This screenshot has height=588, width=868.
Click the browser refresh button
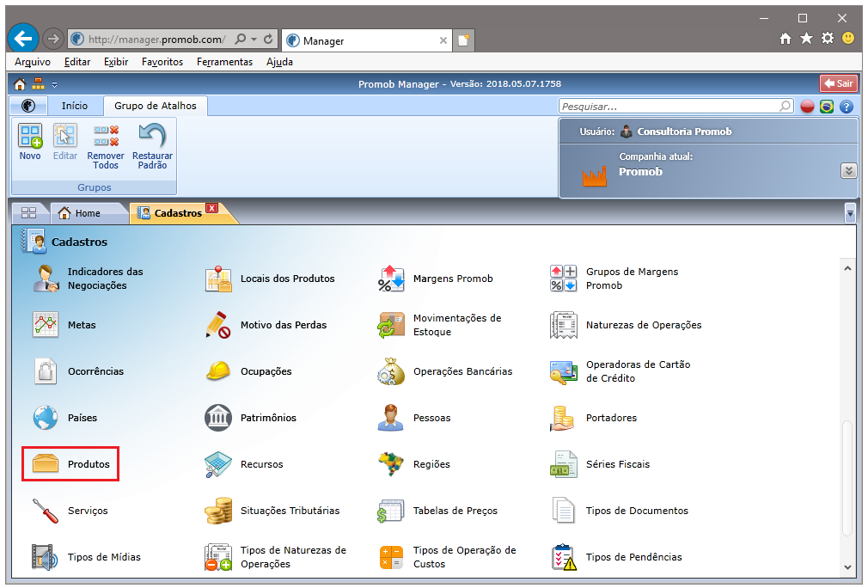coord(268,40)
